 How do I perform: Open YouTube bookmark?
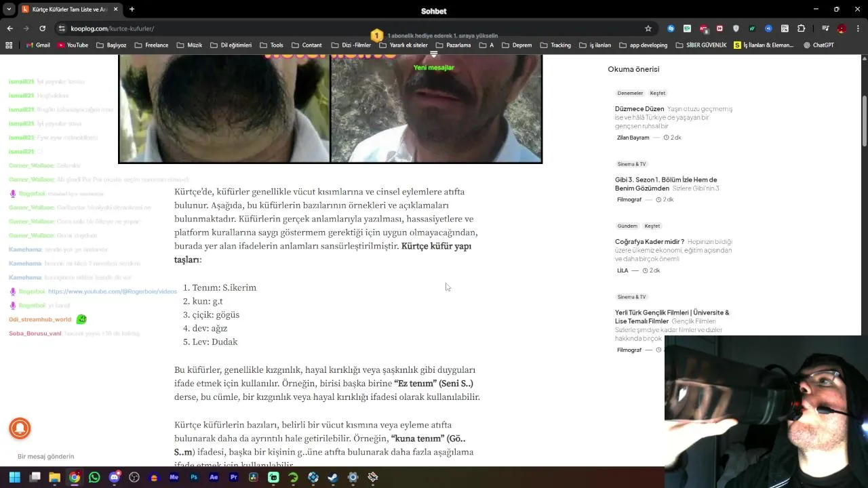(x=73, y=45)
